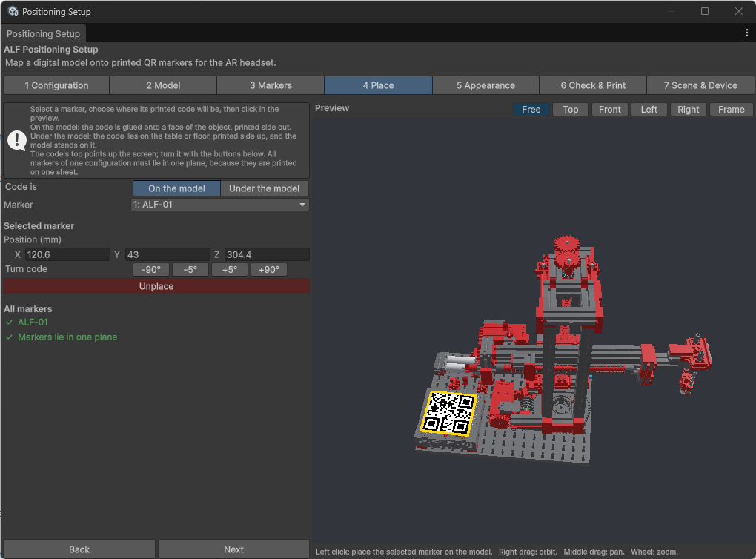Click the Next button

(x=233, y=549)
